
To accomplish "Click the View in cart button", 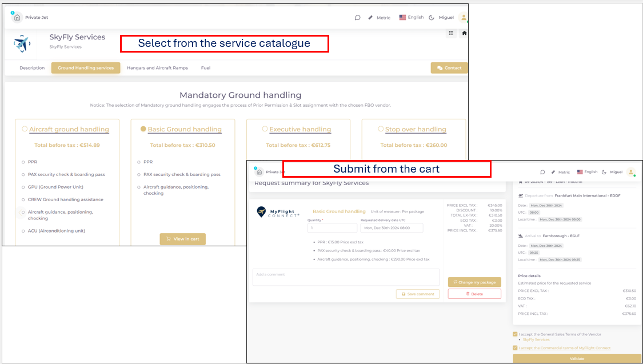I will click(182, 239).
